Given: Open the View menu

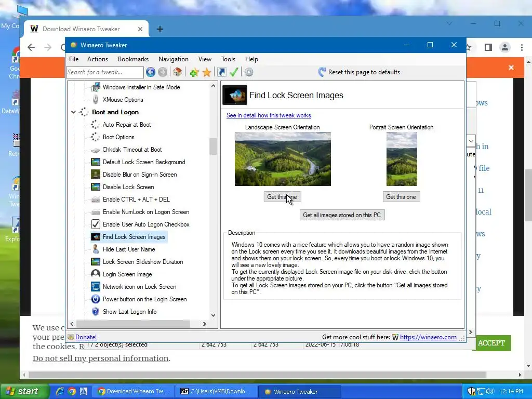Looking at the screenshot, I should click(205, 59).
